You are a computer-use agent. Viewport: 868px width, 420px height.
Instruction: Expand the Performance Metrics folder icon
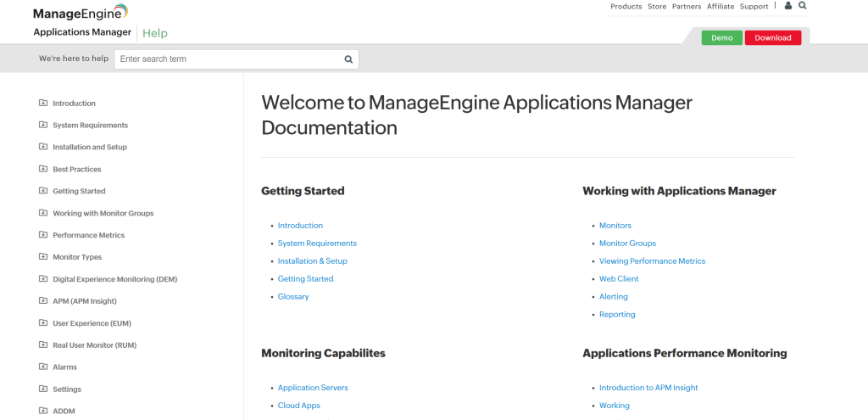click(x=43, y=235)
